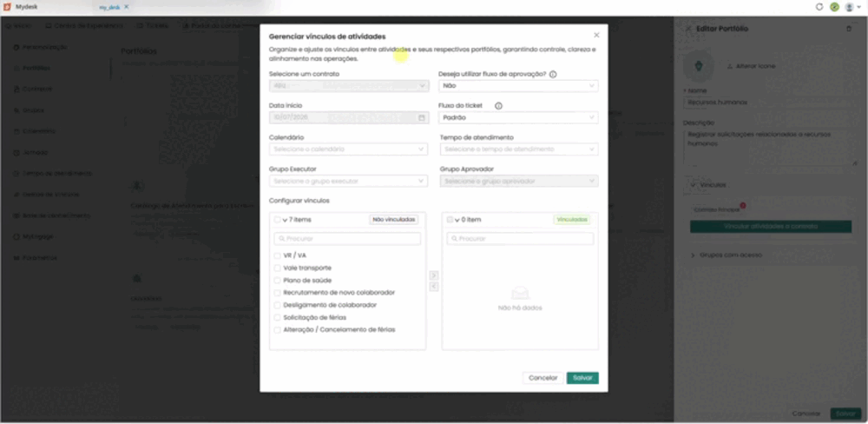The image size is (868, 424).
Task: Open Parâmetros in the left sidebar
Action: [36, 258]
